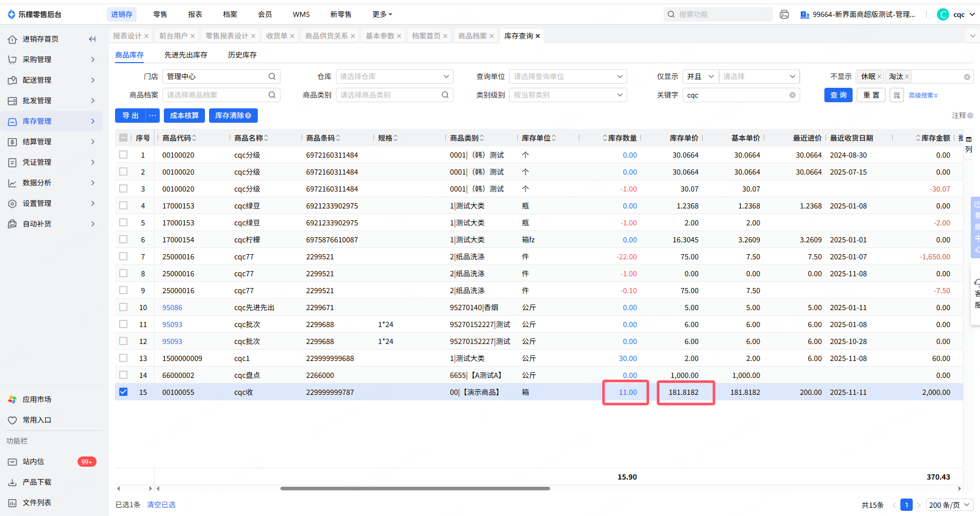The image size is (980, 516).
Task: Close the 商品档案 tab
Action: click(492, 36)
